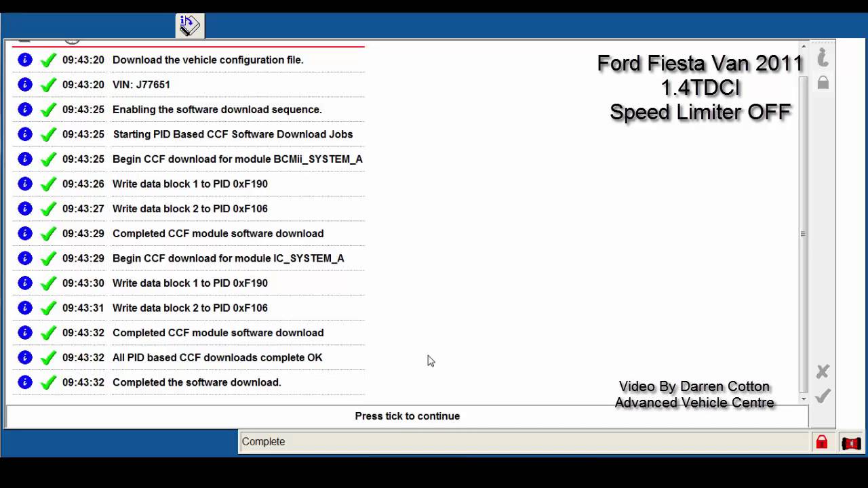This screenshot has width=868, height=488.
Task: Click the 'Complete' status field
Action: coord(525,442)
